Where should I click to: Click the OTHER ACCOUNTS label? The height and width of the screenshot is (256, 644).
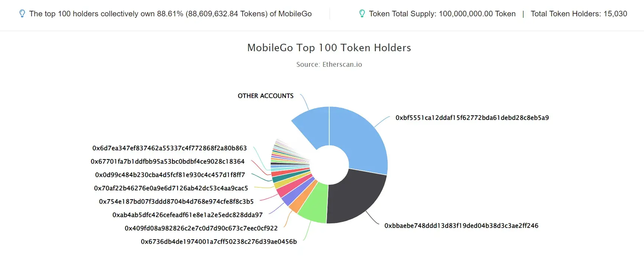pyautogui.click(x=265, y=96)
